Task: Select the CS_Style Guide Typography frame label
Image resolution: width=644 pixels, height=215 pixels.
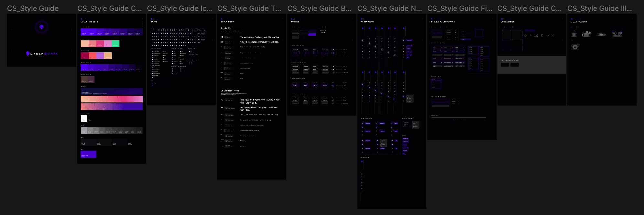Action: pos(249,9)
